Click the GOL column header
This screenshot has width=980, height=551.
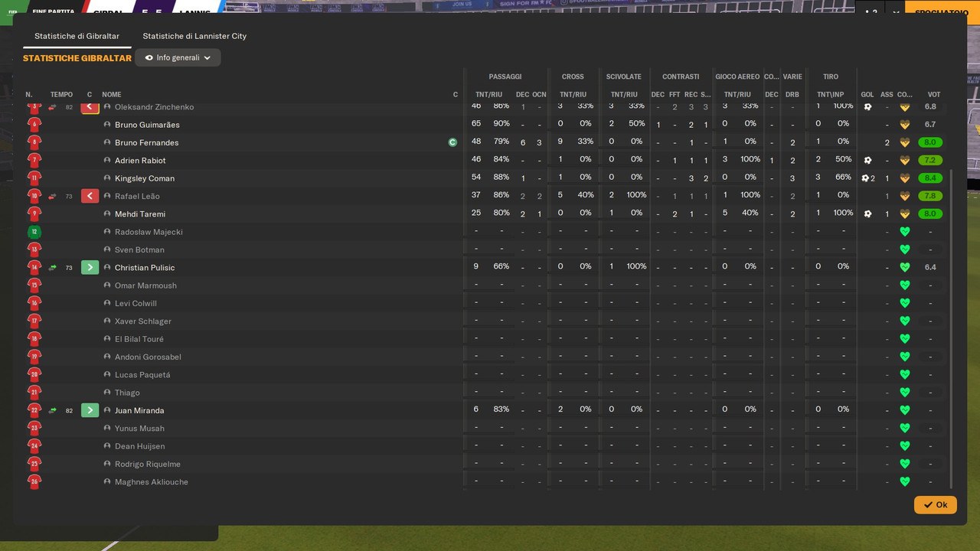click(x=867, y=95)
